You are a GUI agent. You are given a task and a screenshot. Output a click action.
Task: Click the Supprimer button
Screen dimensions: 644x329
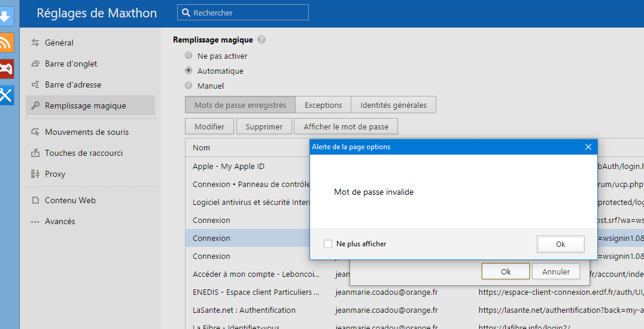264,126
